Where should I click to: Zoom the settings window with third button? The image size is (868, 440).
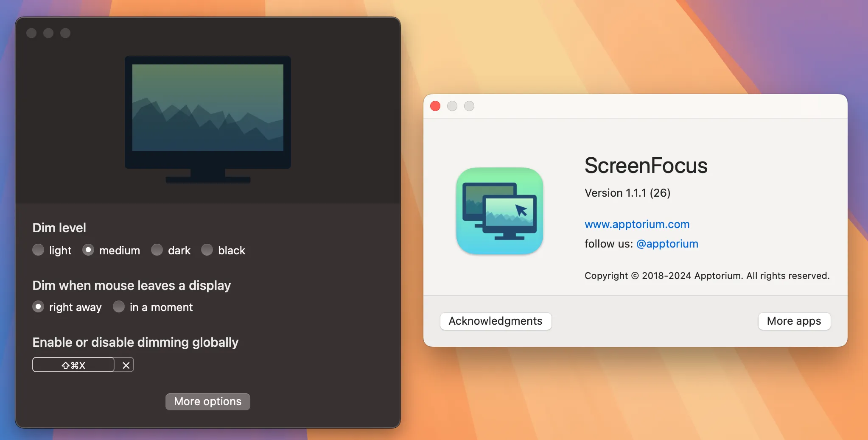[x=65, y=33]
